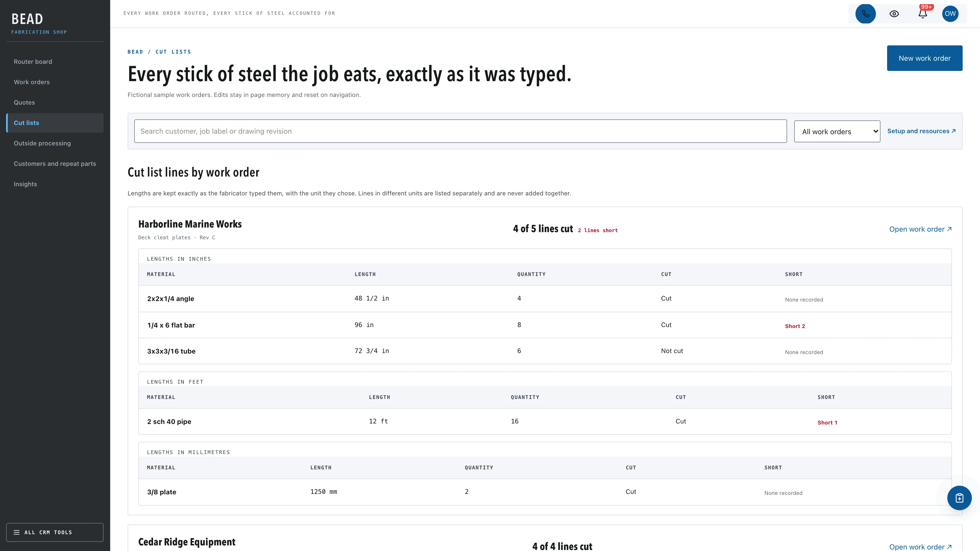Open work order for Harborline Marine Works
This screenshot has width=980, height=551.
[x=920, y=229]
